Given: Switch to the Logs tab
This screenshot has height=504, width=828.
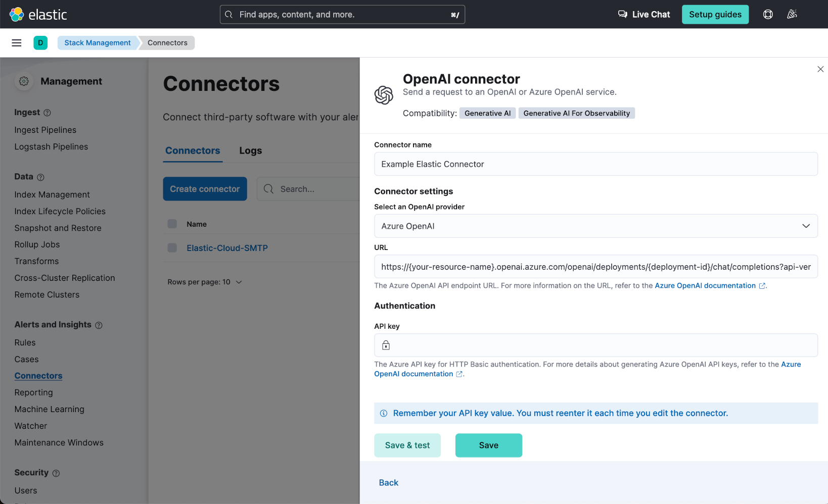Looking at the screenshot, I should tap(250, 150).
